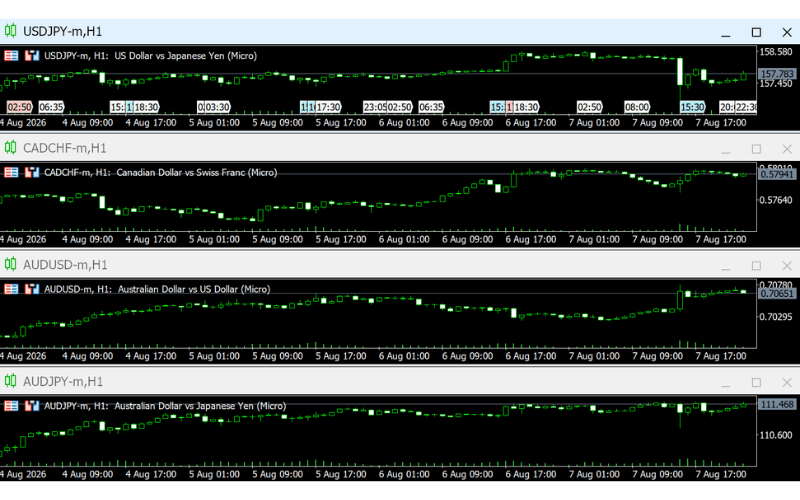Maximize the AUDJPY-m,H1 chart window
Image resolution: width=800 pixels, height=500 pixels.
tap(756, 383)
